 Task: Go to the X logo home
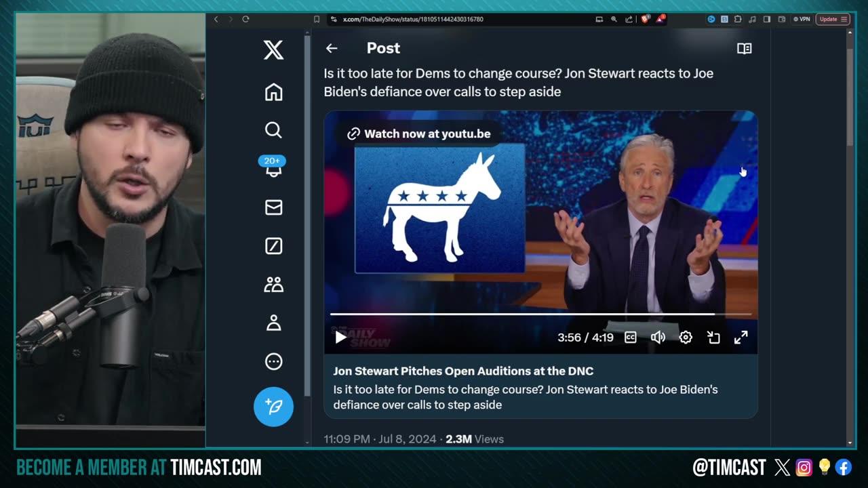pyautogui.click(x=273, y=50)
